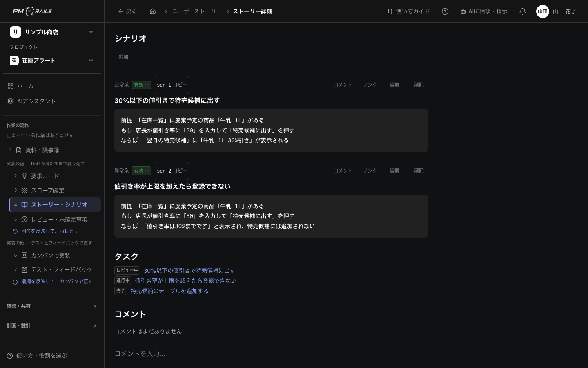Select step 1 資料・議事録
Image resolution: width=588 pixels, height=368 pixels.
pyautogui.click(x=52, y=150)
